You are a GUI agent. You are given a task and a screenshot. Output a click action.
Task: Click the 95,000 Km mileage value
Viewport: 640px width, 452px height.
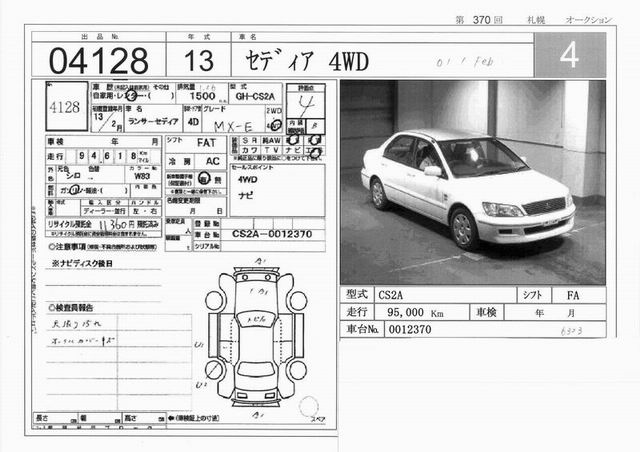click(415, 313)
